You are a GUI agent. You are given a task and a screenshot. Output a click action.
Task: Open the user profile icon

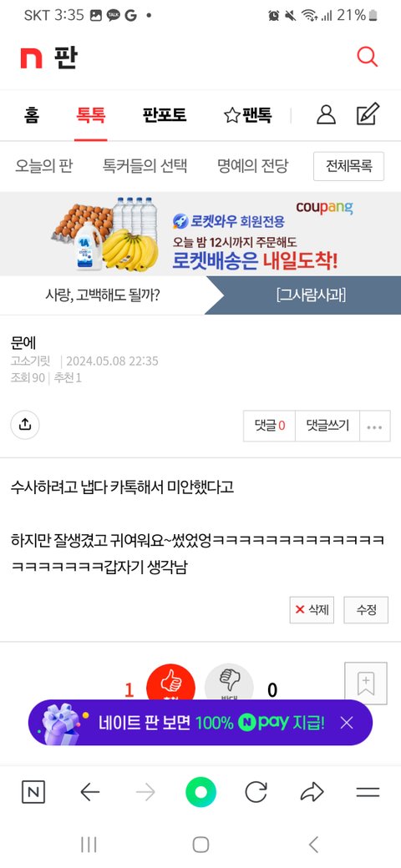326,114
